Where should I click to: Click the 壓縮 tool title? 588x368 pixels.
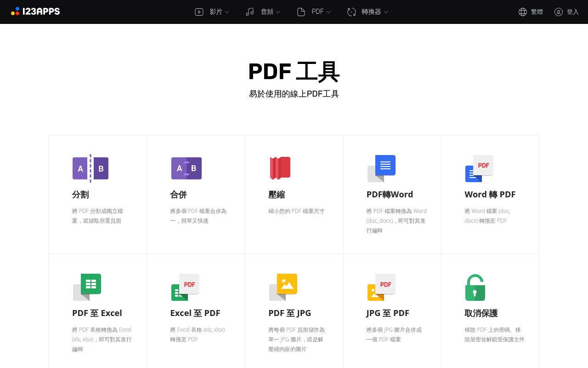277,195
